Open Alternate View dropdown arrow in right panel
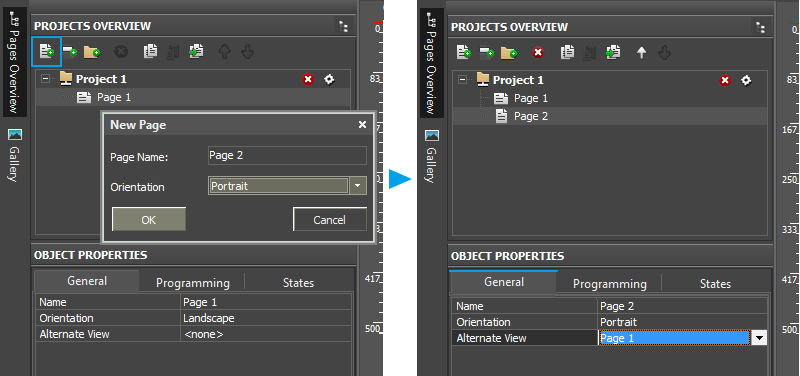This screenshot has width=800, height=376. (x=759, y=338)
